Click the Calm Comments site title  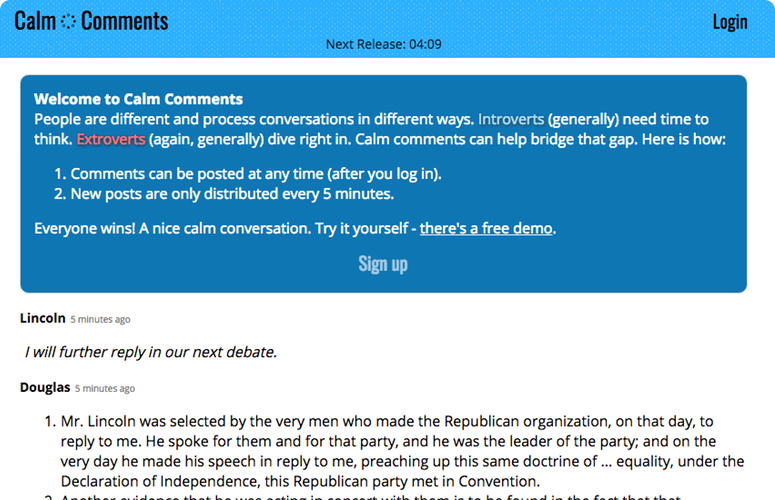91,21
